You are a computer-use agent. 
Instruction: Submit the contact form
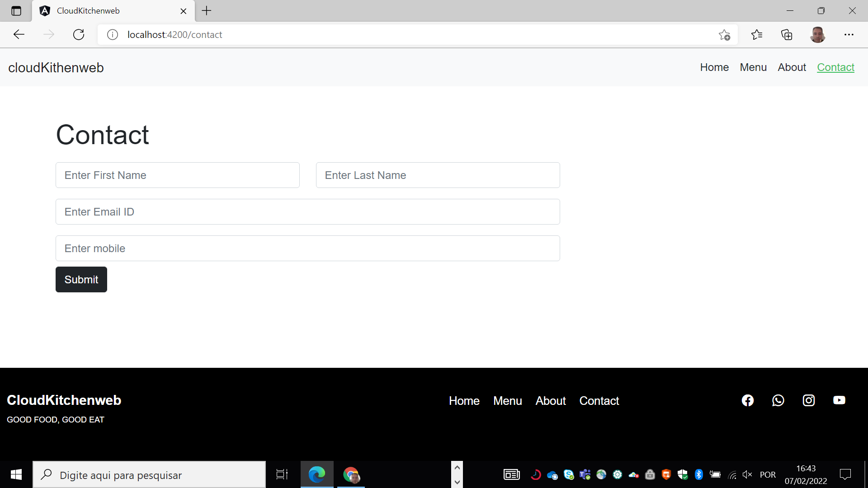pos(81,279)
